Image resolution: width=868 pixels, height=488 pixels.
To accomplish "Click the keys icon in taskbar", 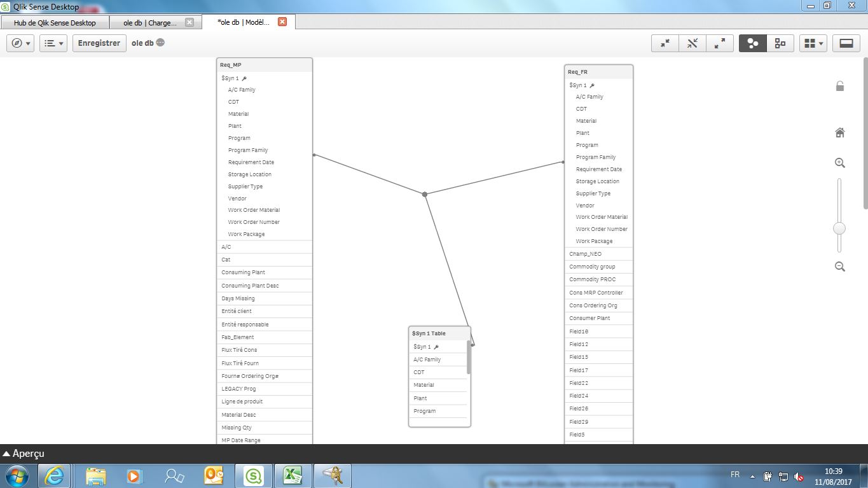I will (332, 476).
